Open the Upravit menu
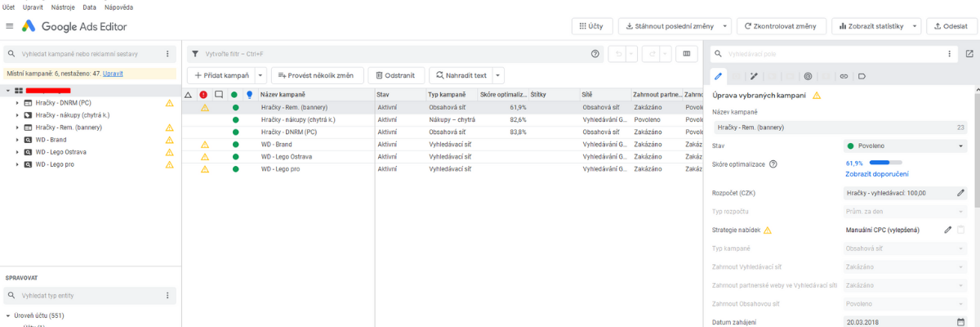This screenshot has height=327, width=980. point(33,7)
